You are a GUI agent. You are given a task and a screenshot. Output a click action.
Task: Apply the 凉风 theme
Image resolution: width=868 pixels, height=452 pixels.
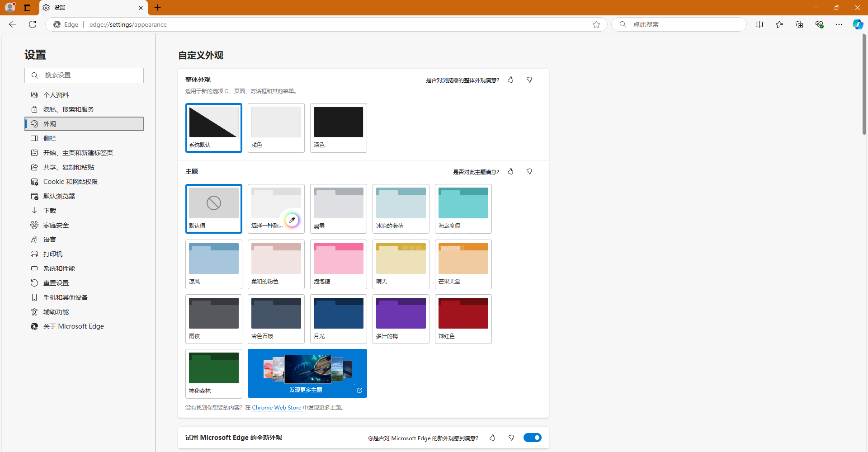[x=214, y=264]
